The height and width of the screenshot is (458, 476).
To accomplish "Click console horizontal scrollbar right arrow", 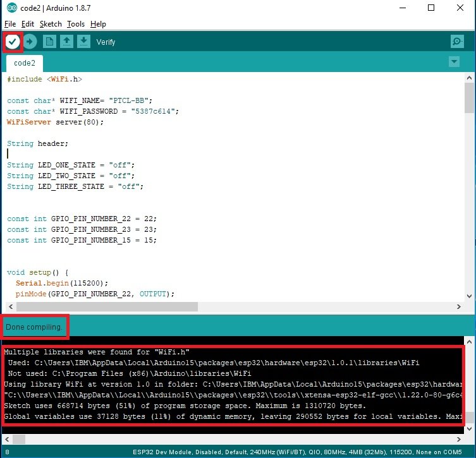I will [459, 439].
